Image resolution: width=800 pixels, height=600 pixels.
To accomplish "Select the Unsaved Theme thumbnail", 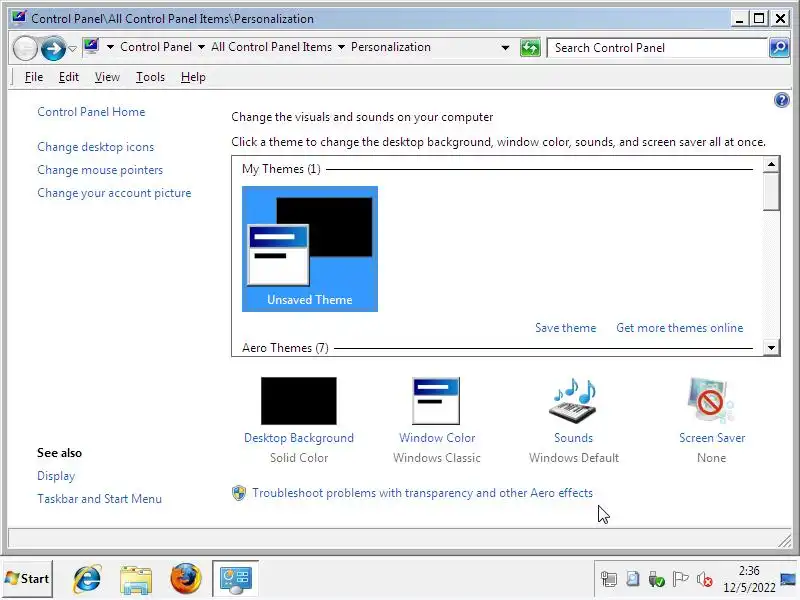I will pyautogui.click(x=310, y=248).
